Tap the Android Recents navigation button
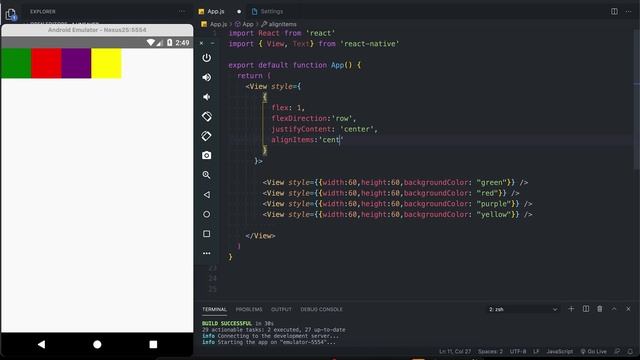This screenshot has width=640, height=360. click(x=153, y=344)
